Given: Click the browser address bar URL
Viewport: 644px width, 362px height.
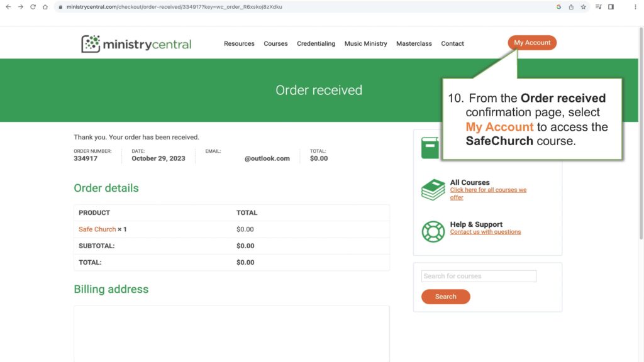Looking at the screenshot, I should (174, 7).
